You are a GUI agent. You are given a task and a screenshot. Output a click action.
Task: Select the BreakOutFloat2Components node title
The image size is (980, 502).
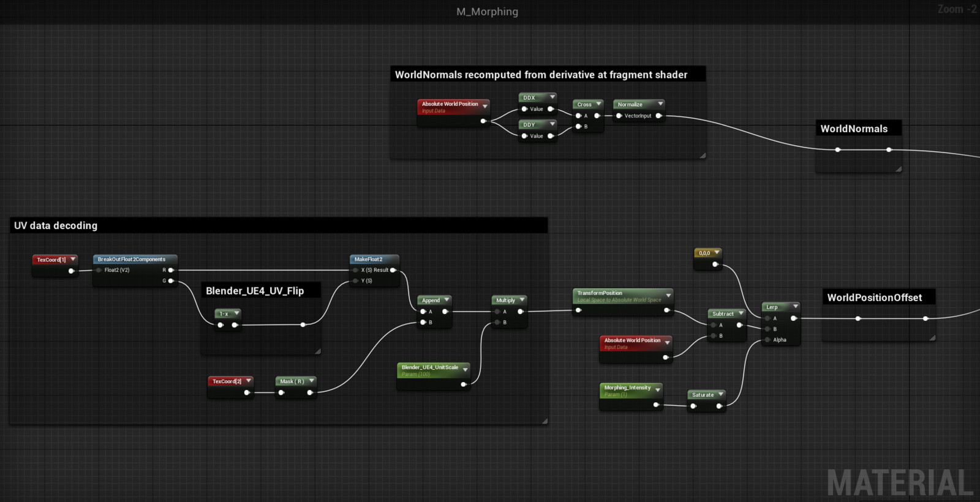click(132, 259)
